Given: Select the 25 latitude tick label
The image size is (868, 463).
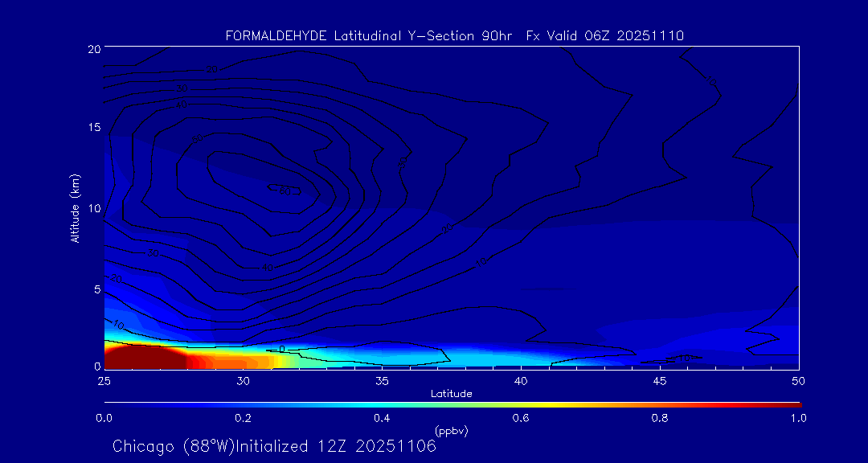Looking at the screenshot, I should (x=104, y=380).
